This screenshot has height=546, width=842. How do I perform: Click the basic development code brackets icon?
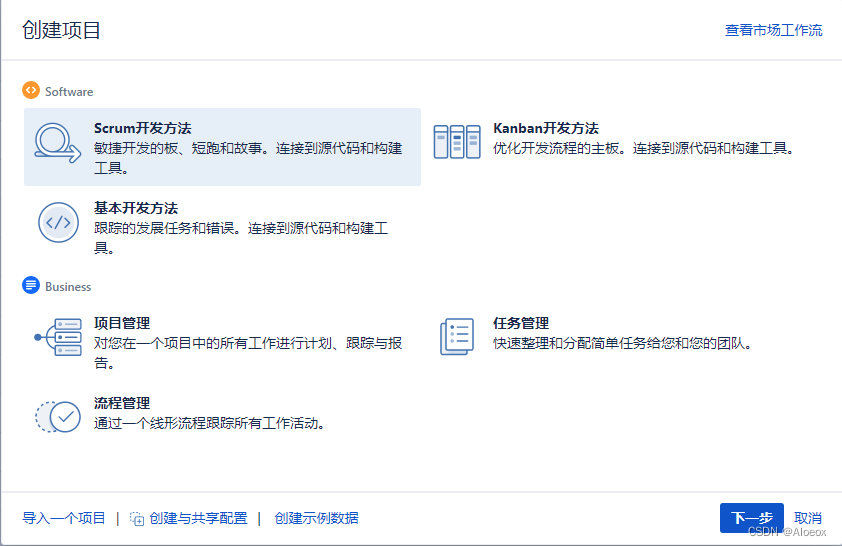point(58,222)
